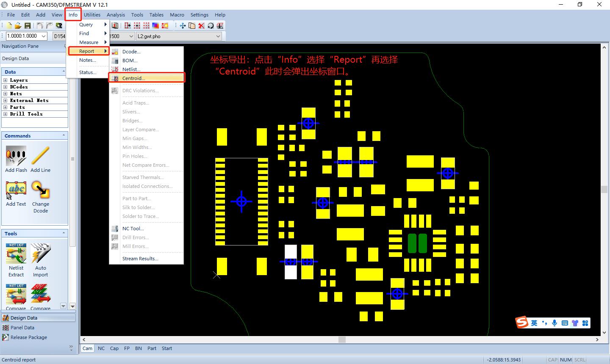
Task: Open the L2:gwt.pho layer dropdown
Action: pos(218,36)
